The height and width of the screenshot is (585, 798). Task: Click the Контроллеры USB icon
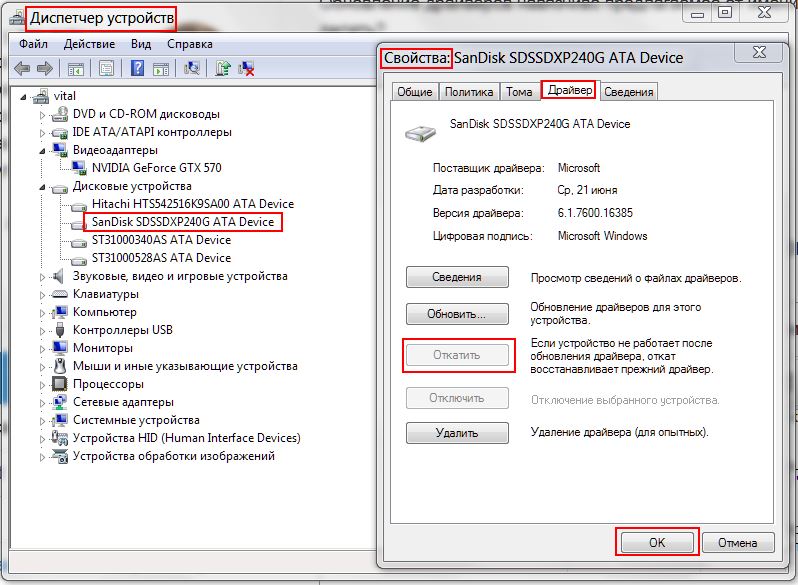pyautogui.click(x=60, y=330)
